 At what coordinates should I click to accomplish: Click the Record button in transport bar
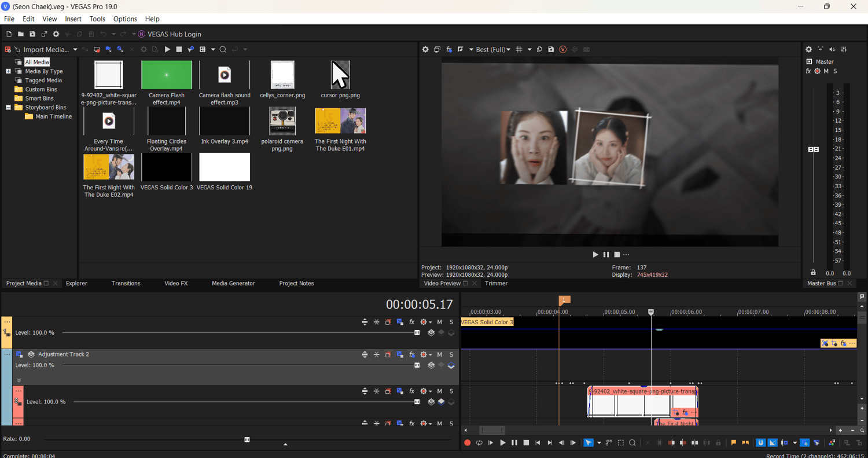point(468,443)
